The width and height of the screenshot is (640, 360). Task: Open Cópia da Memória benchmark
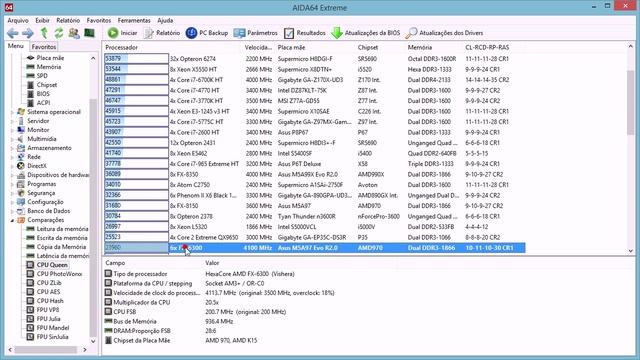coord(61,247)
